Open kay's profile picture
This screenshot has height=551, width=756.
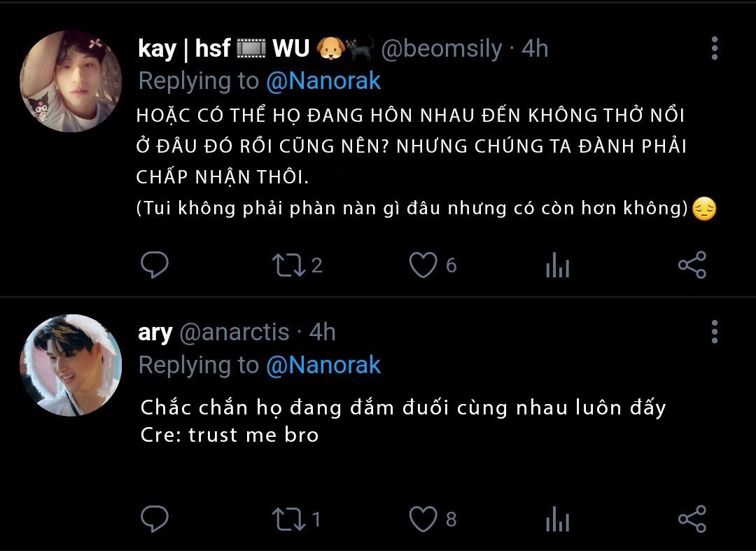click(71, 81)
